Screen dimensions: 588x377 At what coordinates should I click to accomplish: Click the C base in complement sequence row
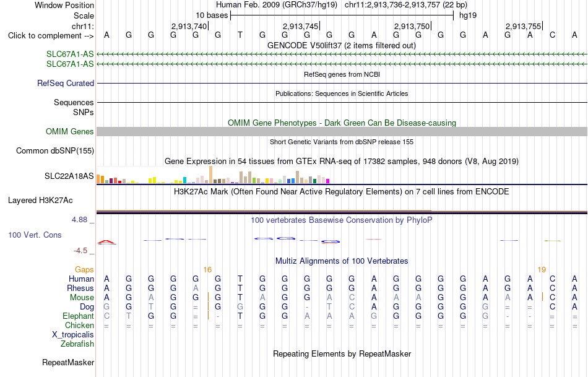pyautogui.click(x=552, y=35)
